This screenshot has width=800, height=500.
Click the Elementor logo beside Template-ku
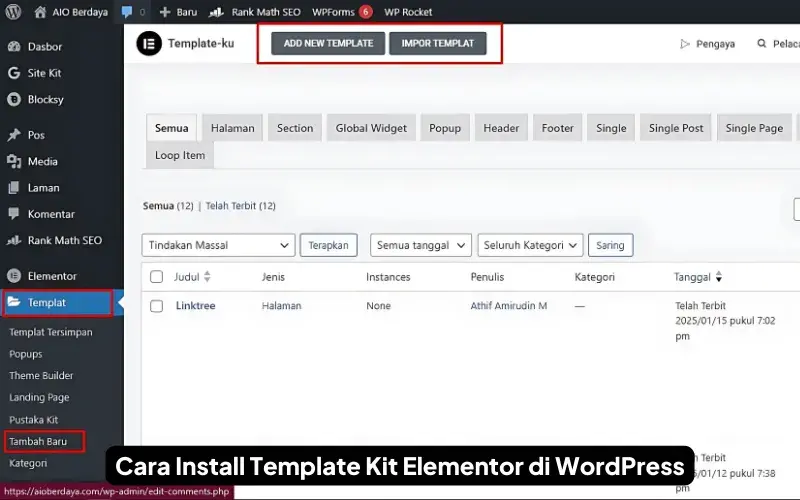(x=149, y=43)
